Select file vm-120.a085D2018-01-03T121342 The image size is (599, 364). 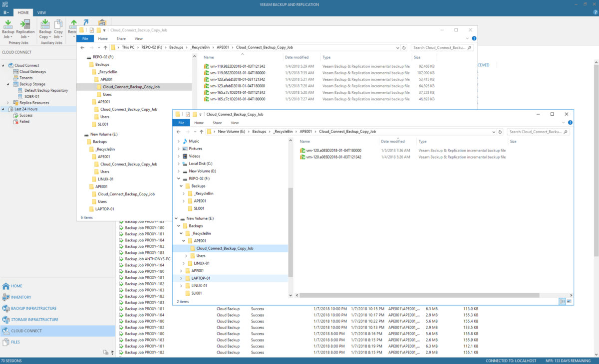pos(330,157)
